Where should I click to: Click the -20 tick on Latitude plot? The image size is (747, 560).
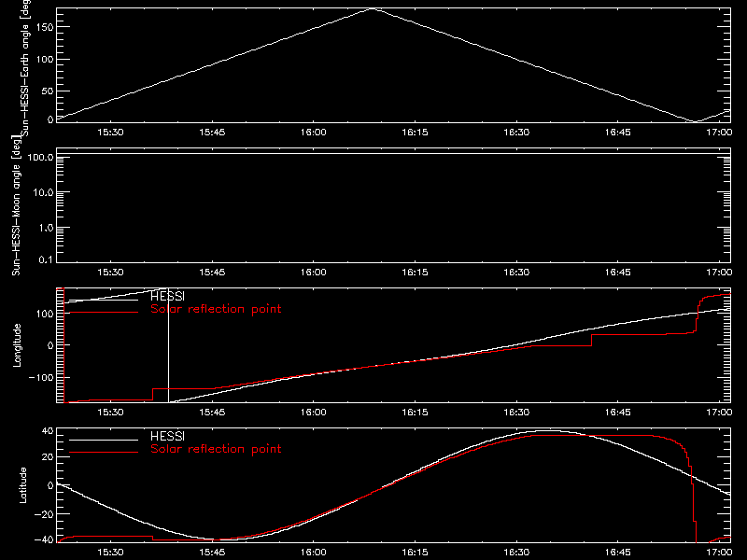click(x=44, y=514)
